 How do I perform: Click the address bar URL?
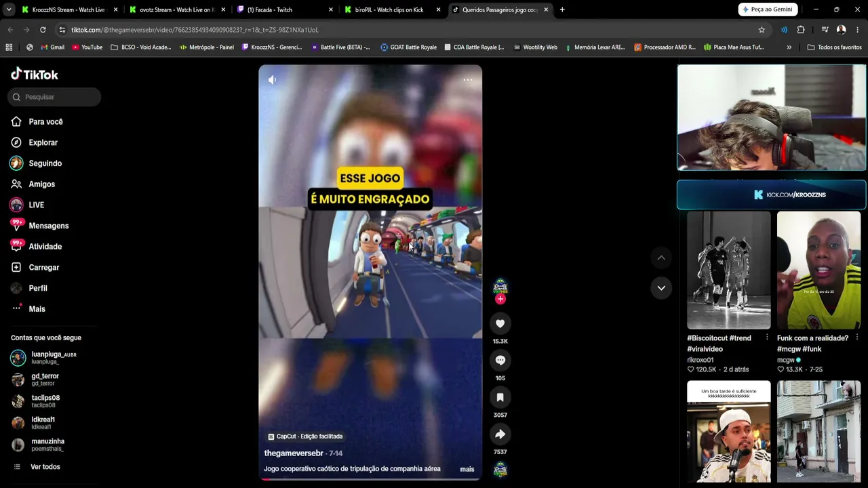point(195,30)
